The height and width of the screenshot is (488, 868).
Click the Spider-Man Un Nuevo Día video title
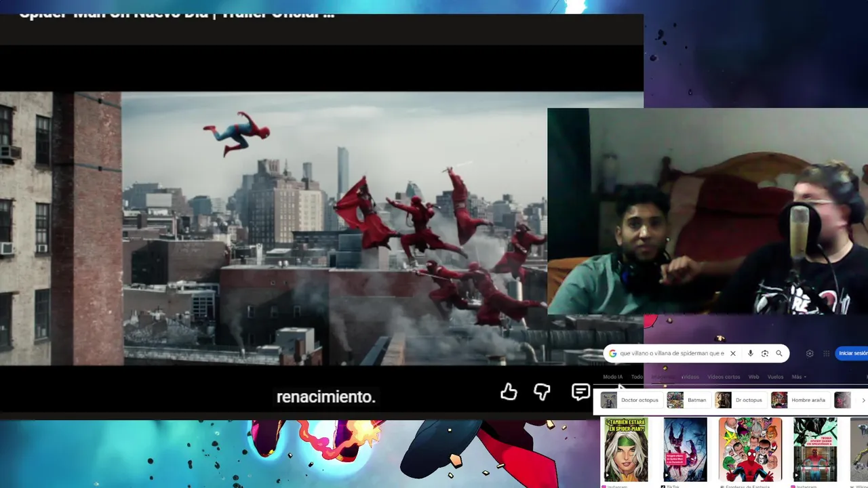click(x=176, y=15)
